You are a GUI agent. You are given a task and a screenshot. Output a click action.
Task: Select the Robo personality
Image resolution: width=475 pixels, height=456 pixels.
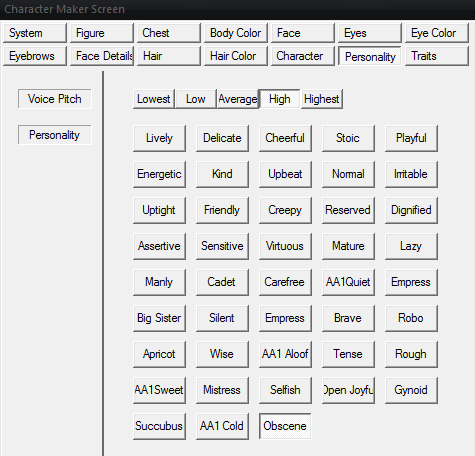[x=411, y=318]
